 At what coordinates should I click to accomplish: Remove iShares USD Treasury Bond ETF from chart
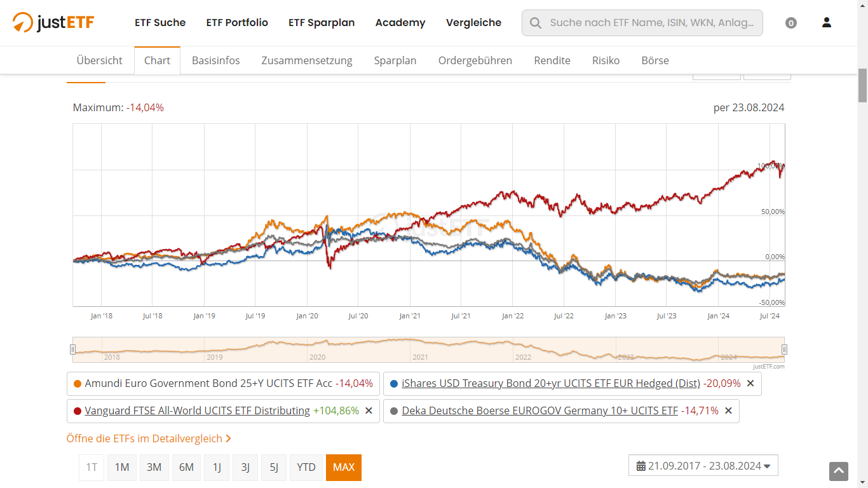pos(750,384)
